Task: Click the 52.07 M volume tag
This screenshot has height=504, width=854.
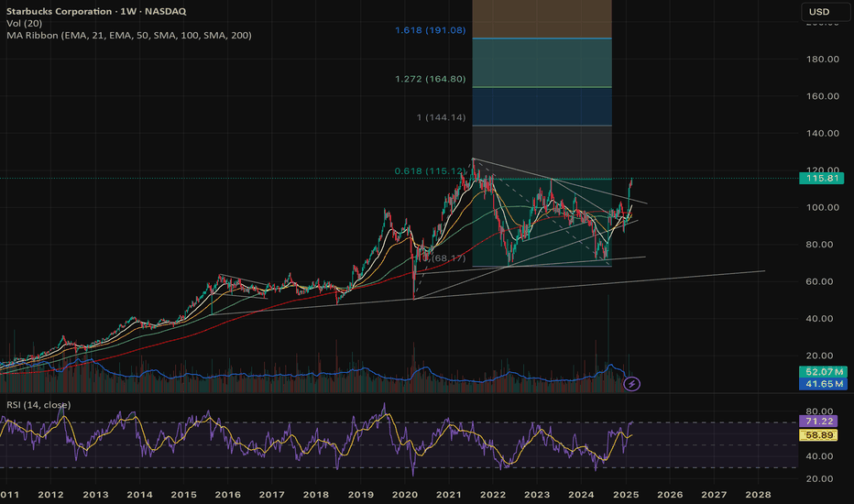Action: pyautogui.click(x=824, y=372)
